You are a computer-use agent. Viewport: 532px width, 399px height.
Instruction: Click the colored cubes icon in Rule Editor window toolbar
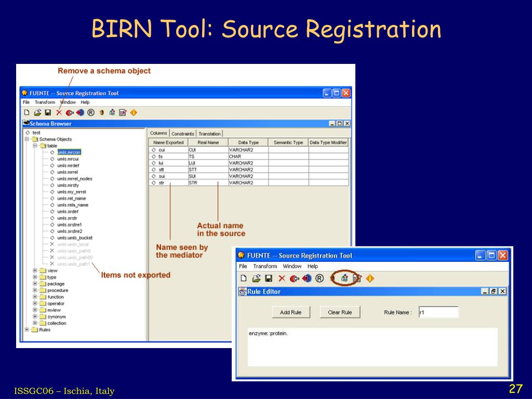344,278
